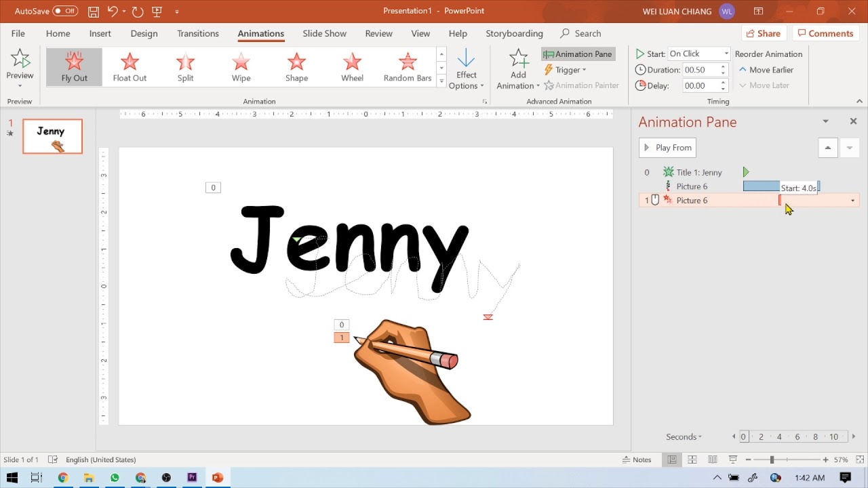Screen dimensions: 868x488
Task: Apply the Fly Out animation effect
Action: point(74,66)
